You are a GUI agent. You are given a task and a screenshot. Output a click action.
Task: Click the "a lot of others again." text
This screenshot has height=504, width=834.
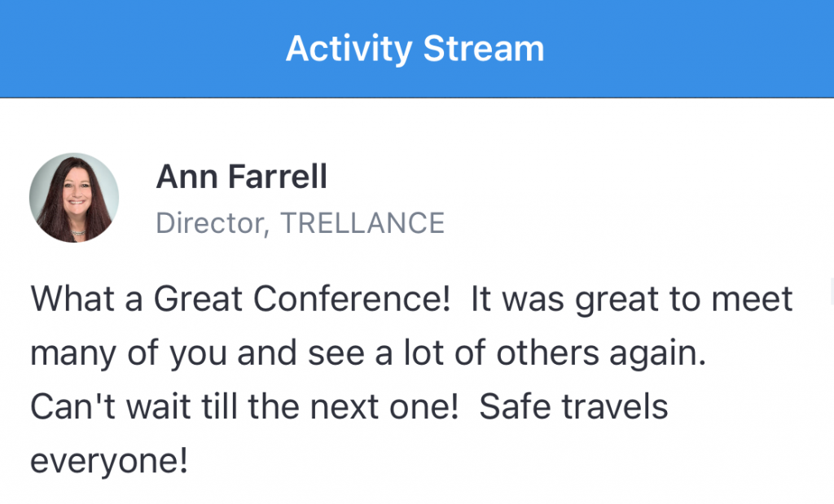pyautogui.click(x=541, y=353)
